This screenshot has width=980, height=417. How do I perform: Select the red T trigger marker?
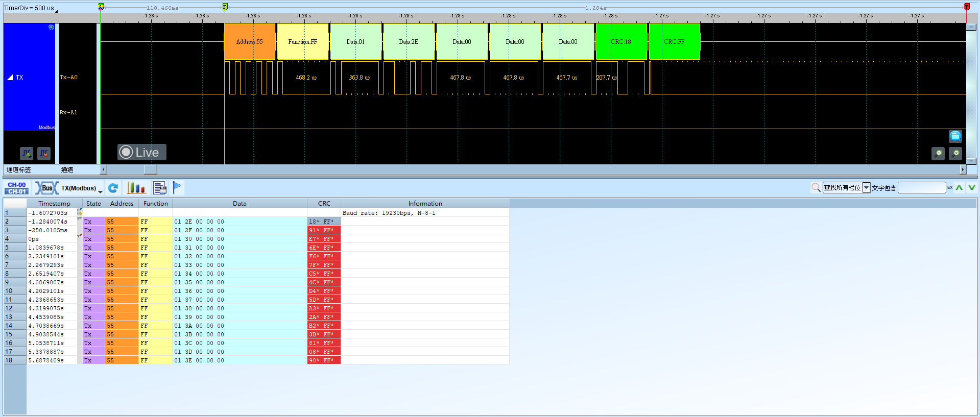coord(967,7)
